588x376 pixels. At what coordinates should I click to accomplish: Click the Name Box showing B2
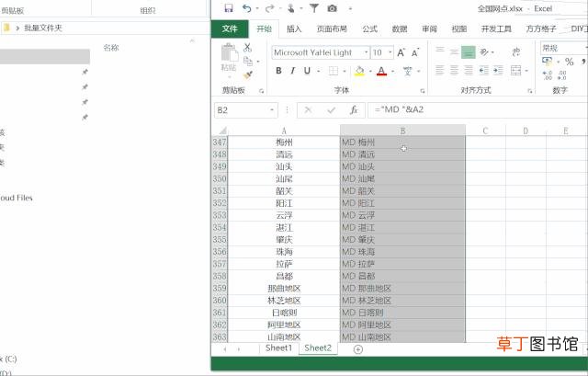245,110
